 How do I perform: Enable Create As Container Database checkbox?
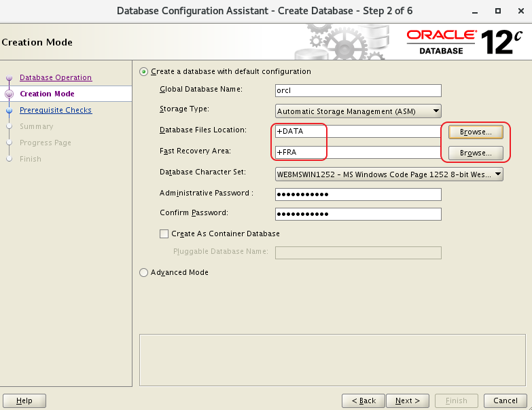(x=164, y=234)
